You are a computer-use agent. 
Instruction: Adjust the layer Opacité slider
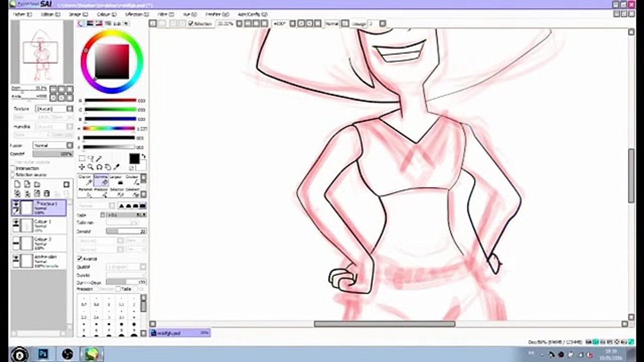coord(53,154)
